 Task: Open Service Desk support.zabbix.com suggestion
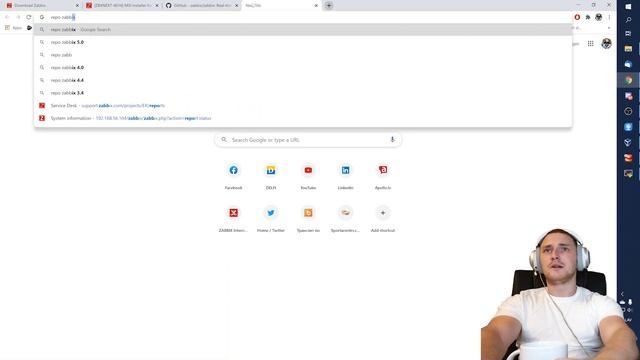coord(303,105)
